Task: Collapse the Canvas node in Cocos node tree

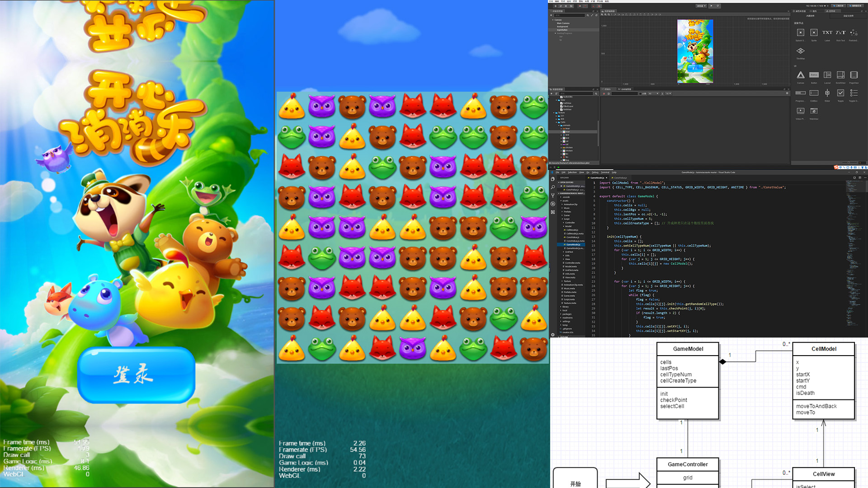Action: [x=553, y=20]
